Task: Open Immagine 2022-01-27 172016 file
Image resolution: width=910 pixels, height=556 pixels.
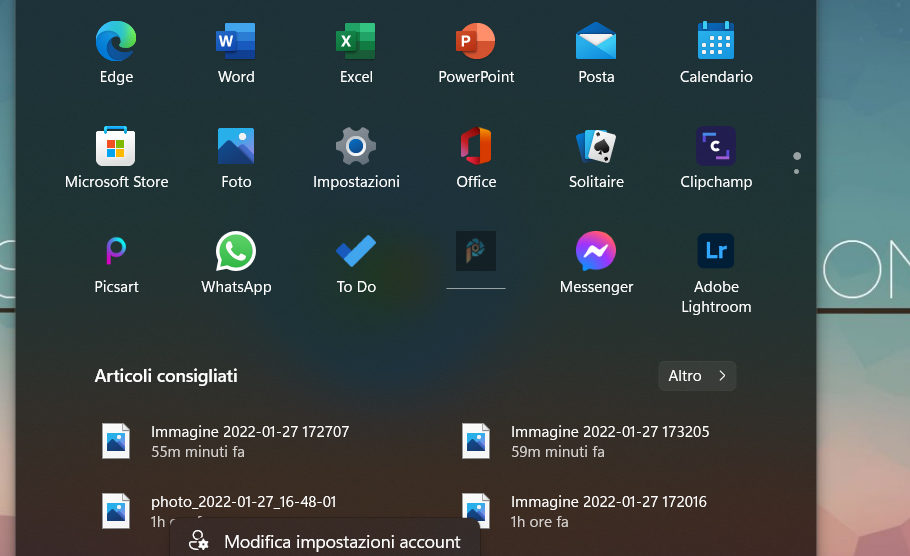Action: (x=586, y=511)
